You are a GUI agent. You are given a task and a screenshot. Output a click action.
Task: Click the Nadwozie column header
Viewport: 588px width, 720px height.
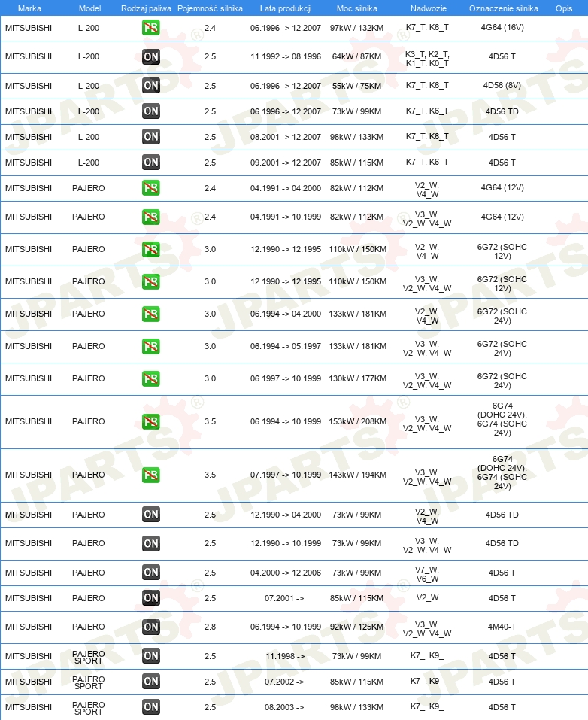point(428,8)
